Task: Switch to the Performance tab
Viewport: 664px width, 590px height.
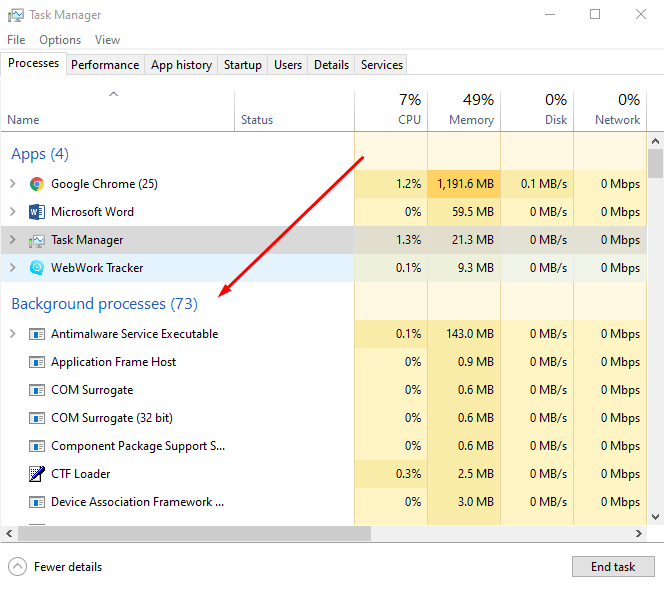Action: pyautogui.click(x=105, y=65)
